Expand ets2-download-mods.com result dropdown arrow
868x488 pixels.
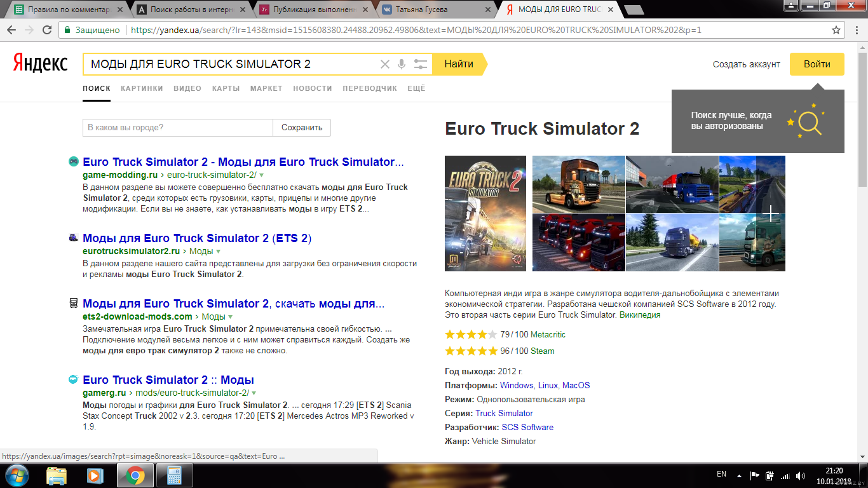tap(230, 316)
